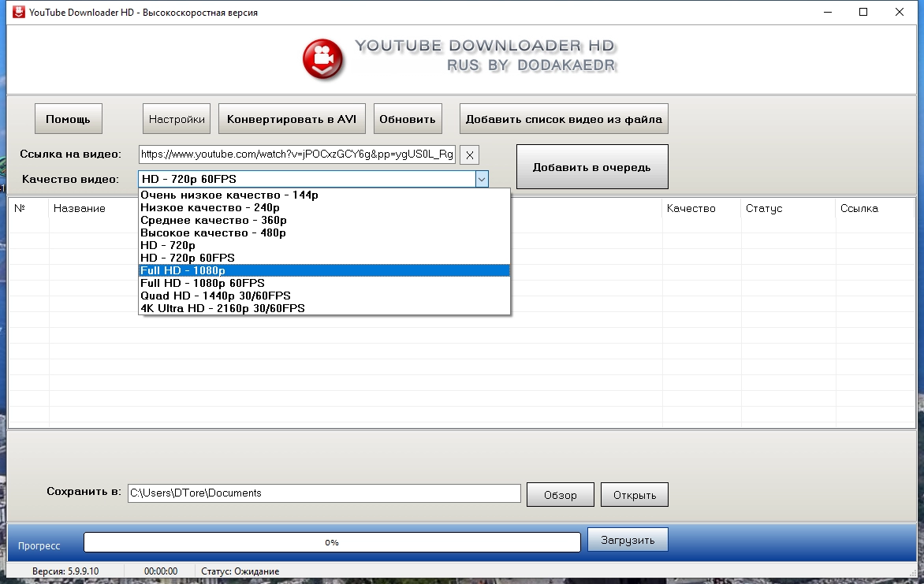Click the 0% download progress bar

[x=333, y=542]
